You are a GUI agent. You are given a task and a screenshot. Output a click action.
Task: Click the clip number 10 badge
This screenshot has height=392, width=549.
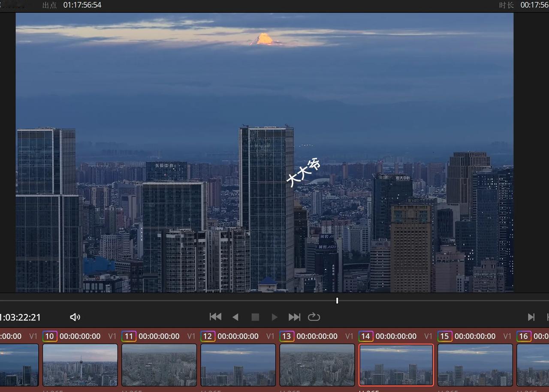50,336
